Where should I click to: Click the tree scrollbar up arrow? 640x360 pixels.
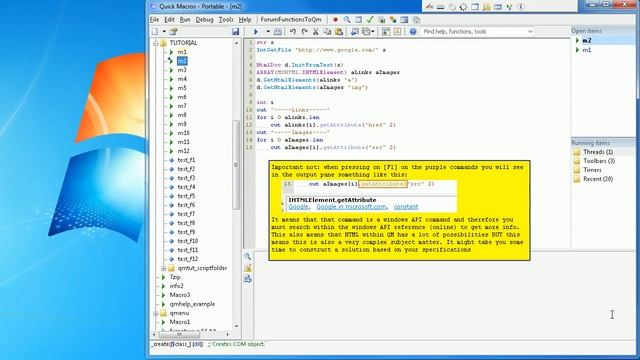coord(236,43)
